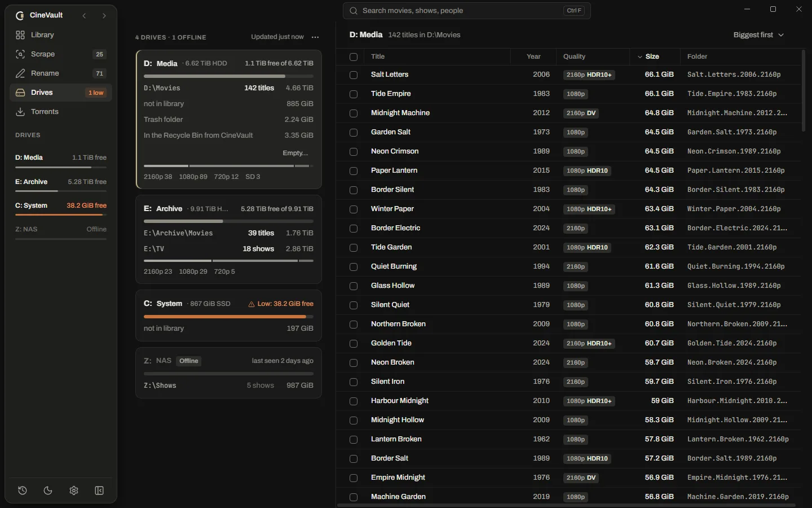Toggle dark mode moon icon
812x508 pixels.
tap(48, 491)
